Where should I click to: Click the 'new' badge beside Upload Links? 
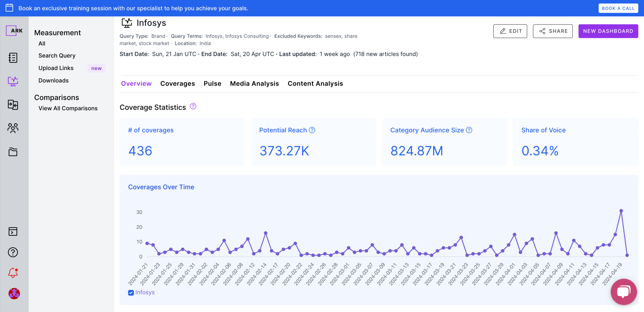pyautogui.click(x=96, y=68)
